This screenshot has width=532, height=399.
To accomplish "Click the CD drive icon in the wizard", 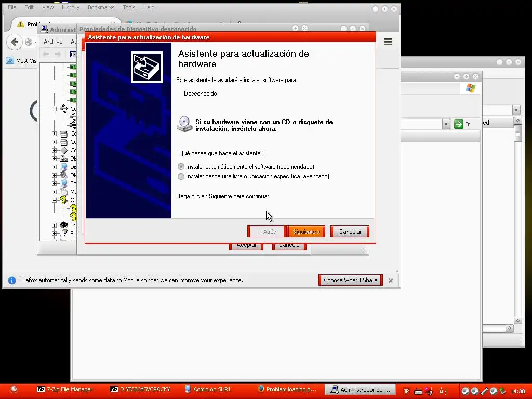I will coord(184,124).
